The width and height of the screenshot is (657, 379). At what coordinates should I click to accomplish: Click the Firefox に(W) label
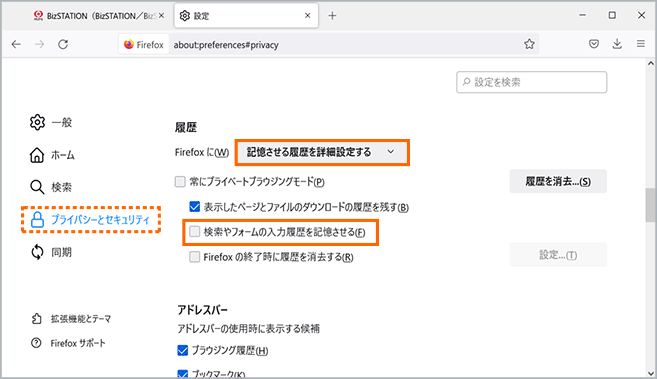(x=202, y=152)
